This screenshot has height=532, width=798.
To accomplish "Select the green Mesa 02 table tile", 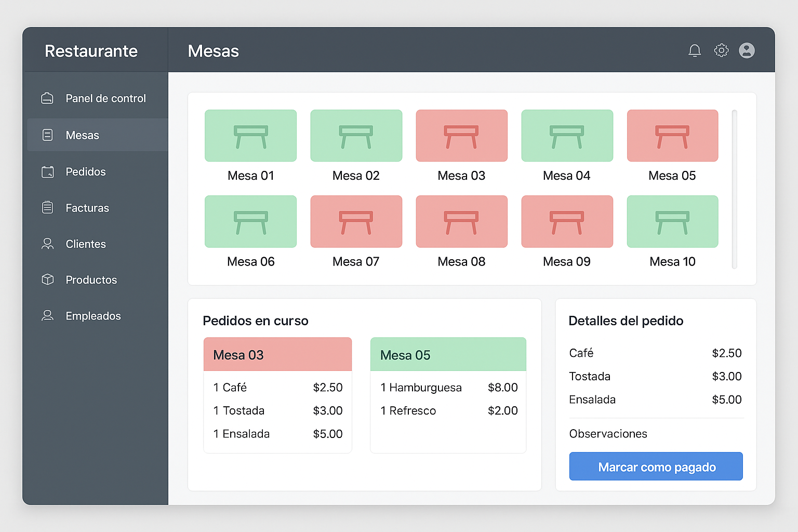I will pyautogui.click(x=356, y=136).
